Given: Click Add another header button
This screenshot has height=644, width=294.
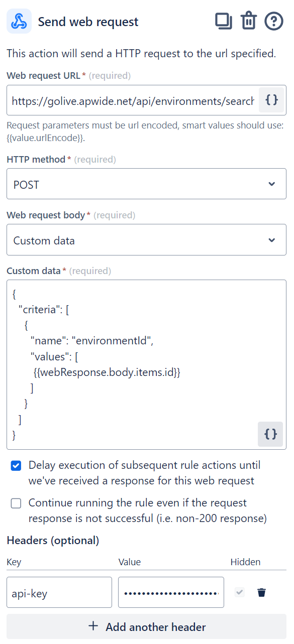Looking at the screenshot, I should pos(146,627).
